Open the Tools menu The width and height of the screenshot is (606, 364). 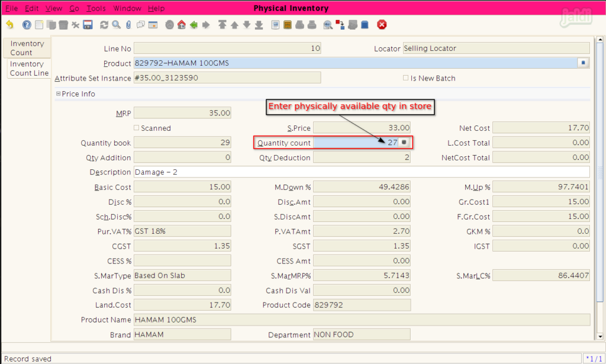pos(96,8)
